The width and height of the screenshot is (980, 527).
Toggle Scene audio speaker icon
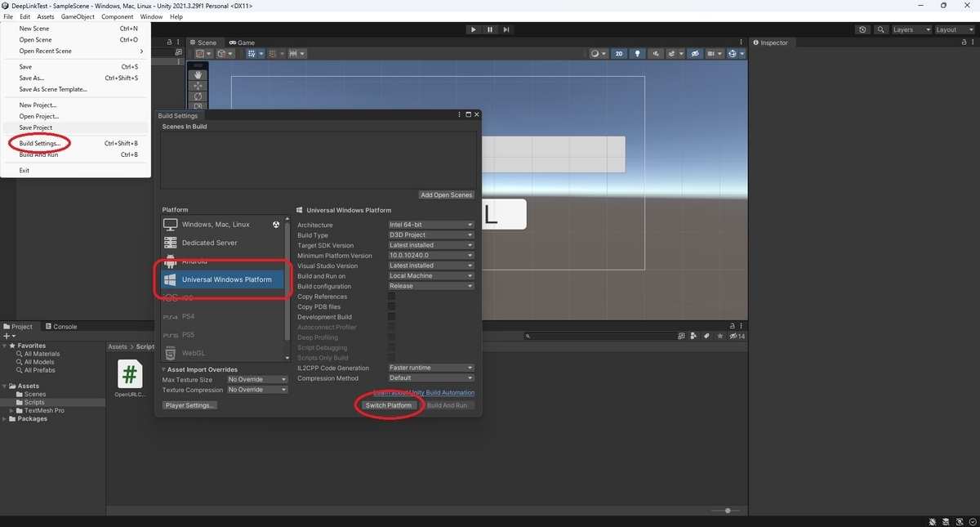(x=657, y=54)
